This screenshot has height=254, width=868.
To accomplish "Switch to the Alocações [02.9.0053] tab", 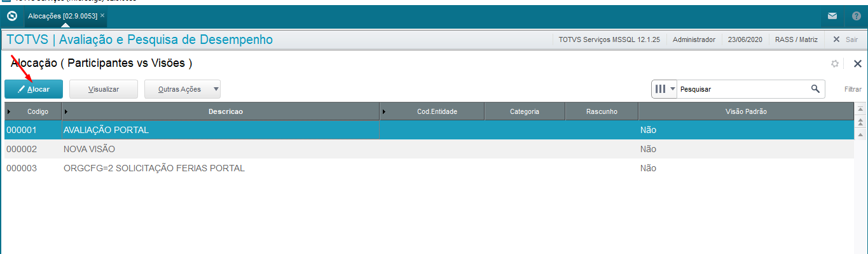I will coord(62,15).
